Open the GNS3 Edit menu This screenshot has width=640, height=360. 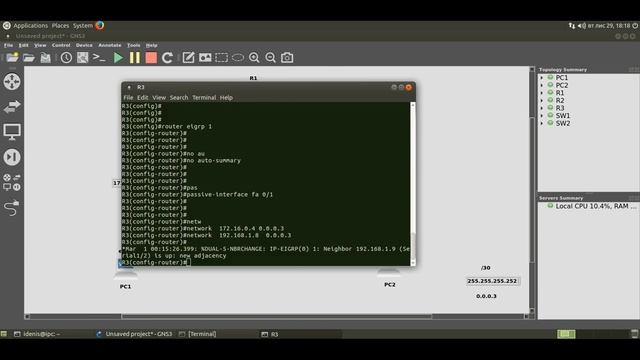24,45
